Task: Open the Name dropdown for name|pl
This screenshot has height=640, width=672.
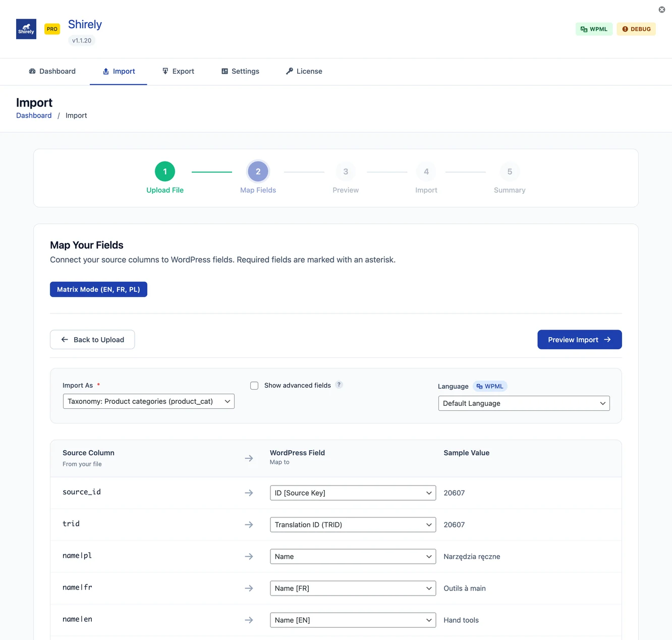Action: pyautogui.click(x=353, y=557)
